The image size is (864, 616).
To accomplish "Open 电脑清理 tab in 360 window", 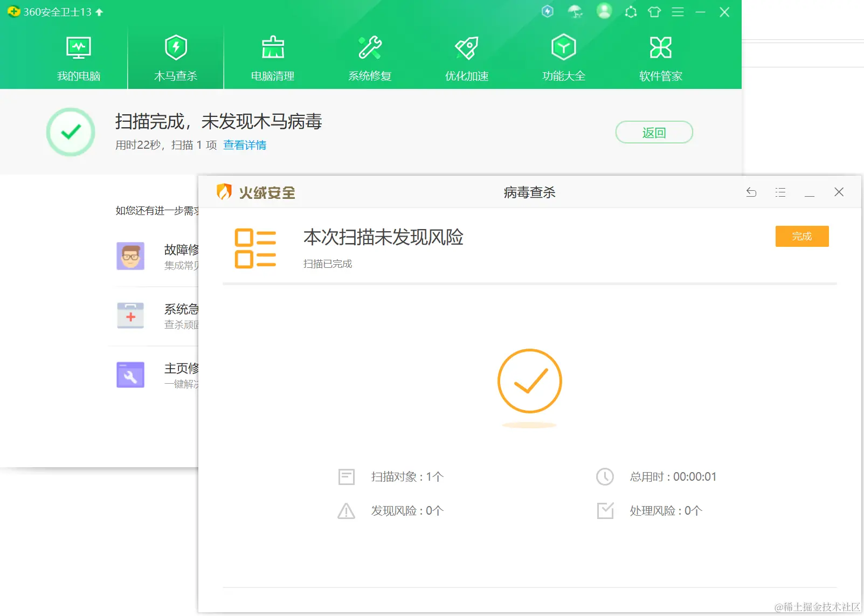I will tap(273, 59).
